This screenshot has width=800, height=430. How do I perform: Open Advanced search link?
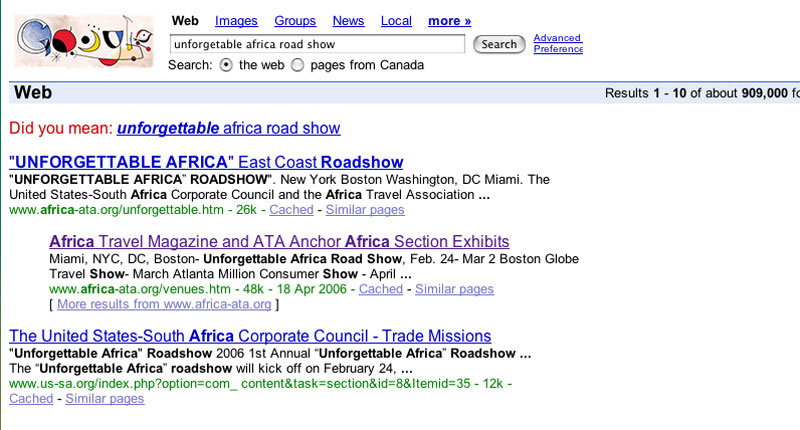click(557, 38)
